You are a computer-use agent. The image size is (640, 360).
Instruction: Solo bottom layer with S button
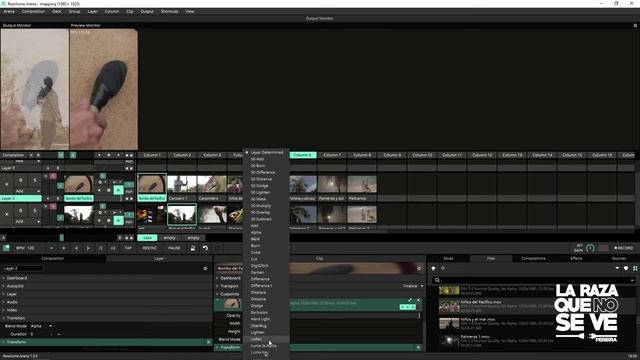35,211
